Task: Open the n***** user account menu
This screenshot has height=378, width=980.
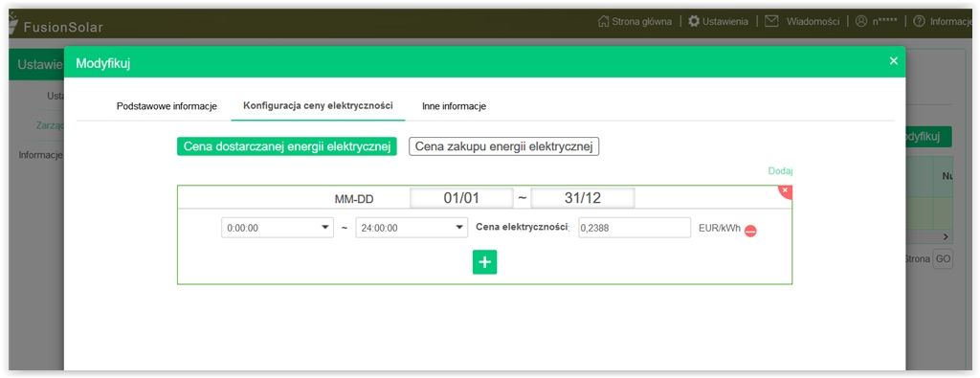Action: point(885,21)
